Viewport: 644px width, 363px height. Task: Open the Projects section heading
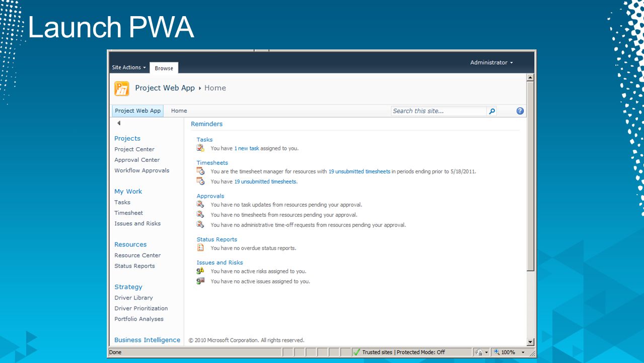click(x=127, y=138)
